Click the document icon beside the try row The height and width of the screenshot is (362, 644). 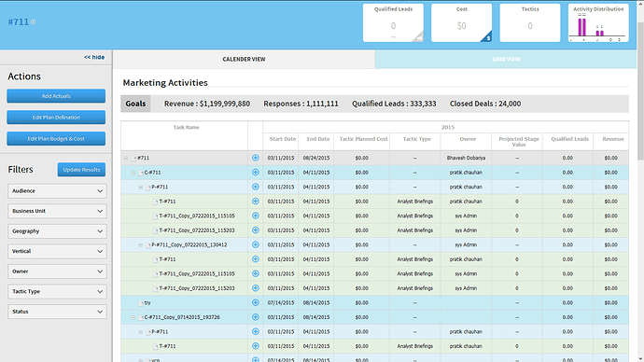click(x=141, y=303)
